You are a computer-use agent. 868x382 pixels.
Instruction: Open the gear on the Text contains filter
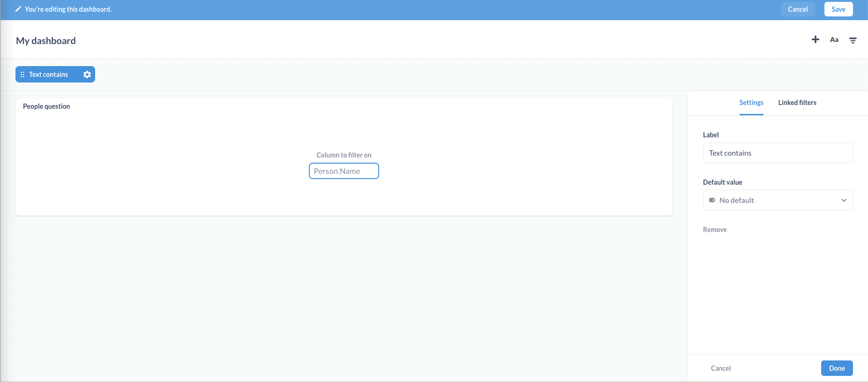(87, 75)
